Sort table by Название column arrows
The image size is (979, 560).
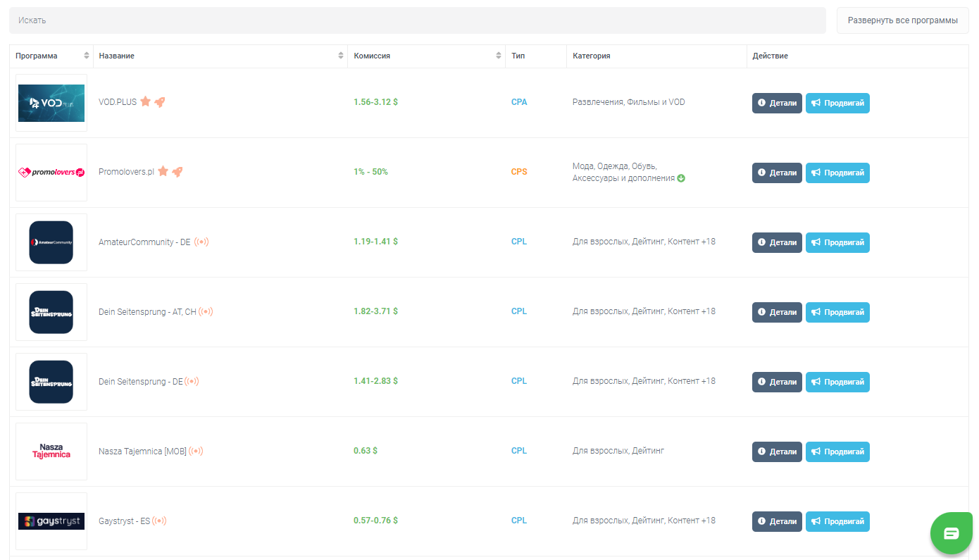coord(341,56)
